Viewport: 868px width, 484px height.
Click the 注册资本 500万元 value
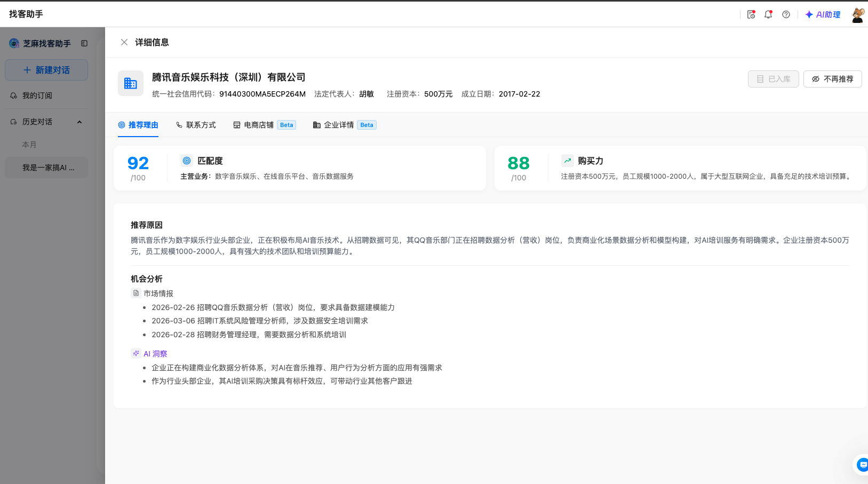(439, 94)
